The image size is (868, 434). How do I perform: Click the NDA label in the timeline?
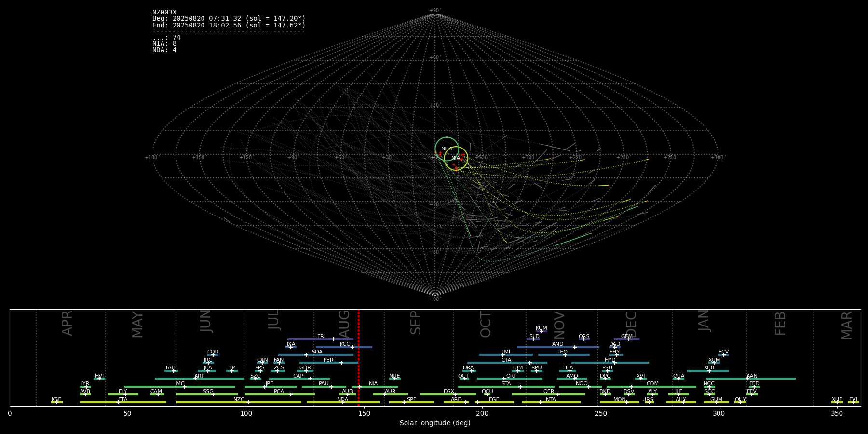coord(342,400)
